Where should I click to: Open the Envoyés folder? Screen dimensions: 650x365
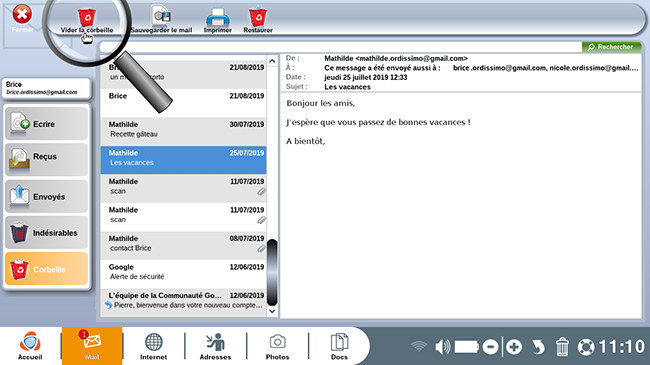(x=46, y=196)
